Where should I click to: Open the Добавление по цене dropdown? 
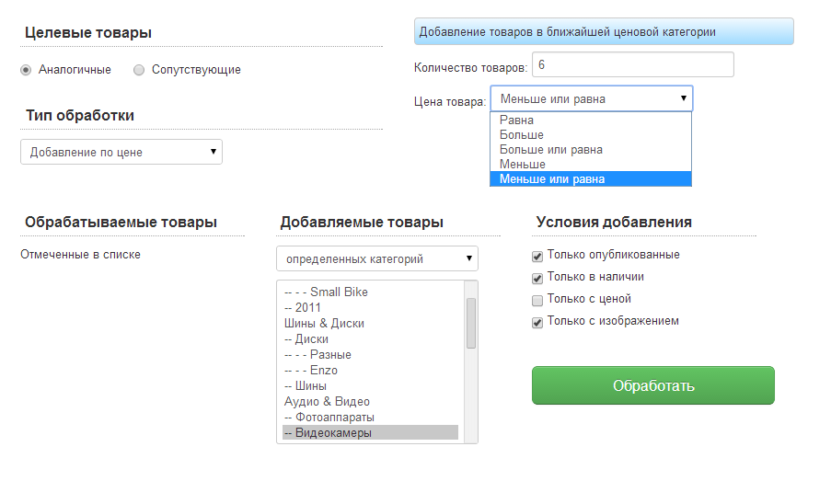point(121,152)
